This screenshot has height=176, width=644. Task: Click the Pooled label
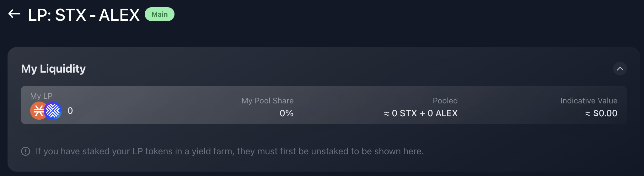pos(445,101)
